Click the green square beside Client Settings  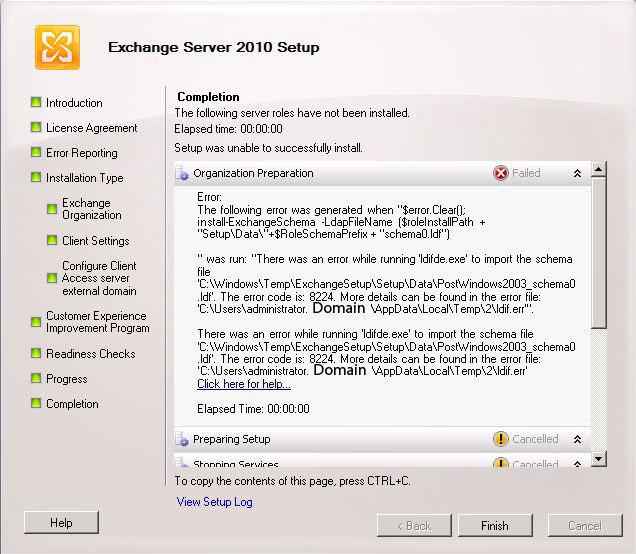tap(52, 240)
